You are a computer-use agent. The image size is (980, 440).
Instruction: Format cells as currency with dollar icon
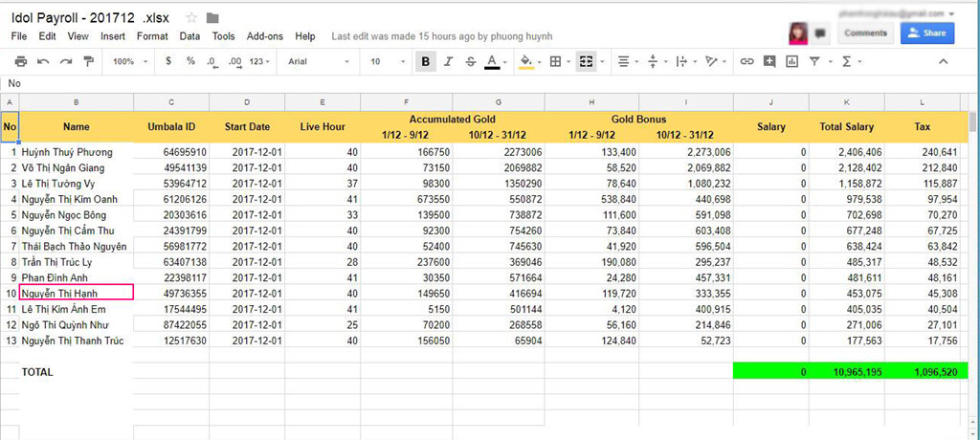168,61
